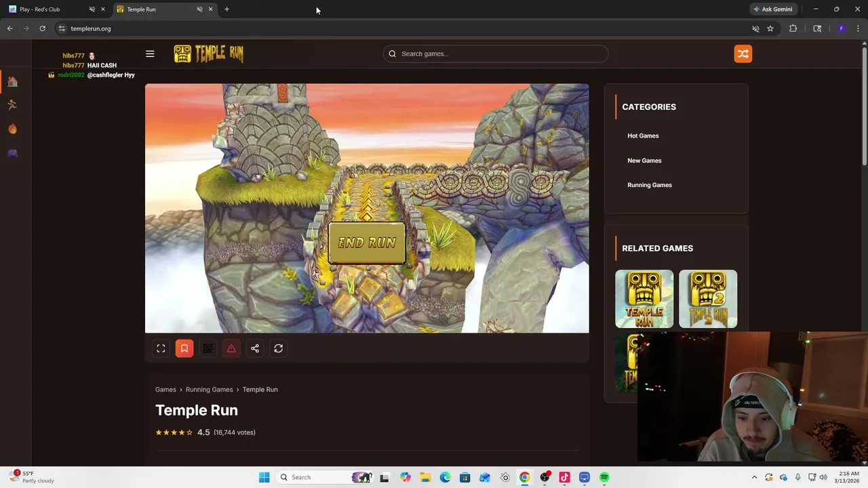Click the muted sound icon in the address bar
The image size is (868, 488).
click(755, 28)
